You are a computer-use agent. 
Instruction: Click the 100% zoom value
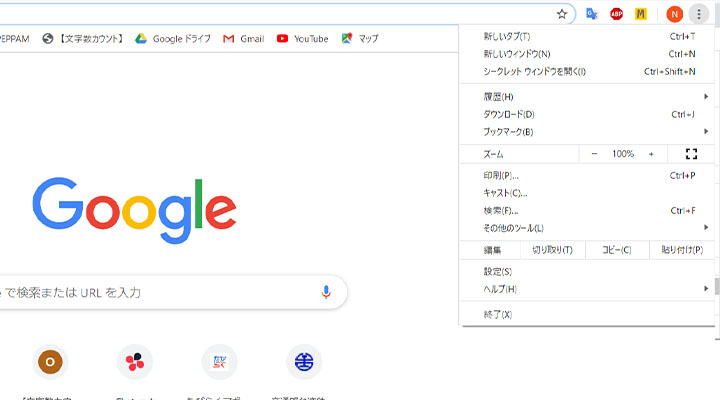click(623, 154)
